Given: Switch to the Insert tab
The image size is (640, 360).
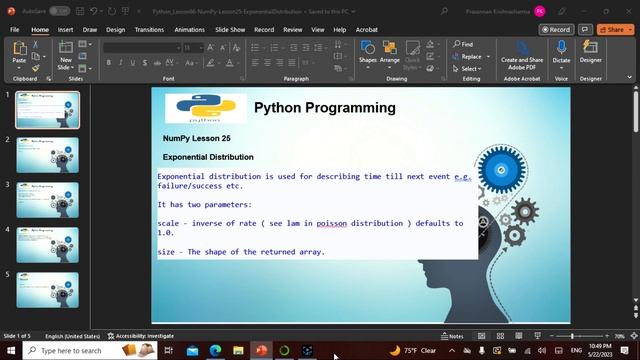Looking at the screenshot, I should 65,30.
